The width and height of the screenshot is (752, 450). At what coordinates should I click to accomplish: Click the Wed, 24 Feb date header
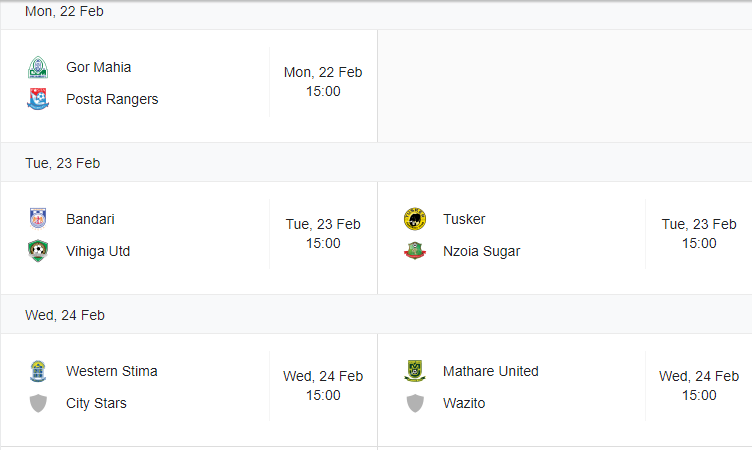coord(65,315)
